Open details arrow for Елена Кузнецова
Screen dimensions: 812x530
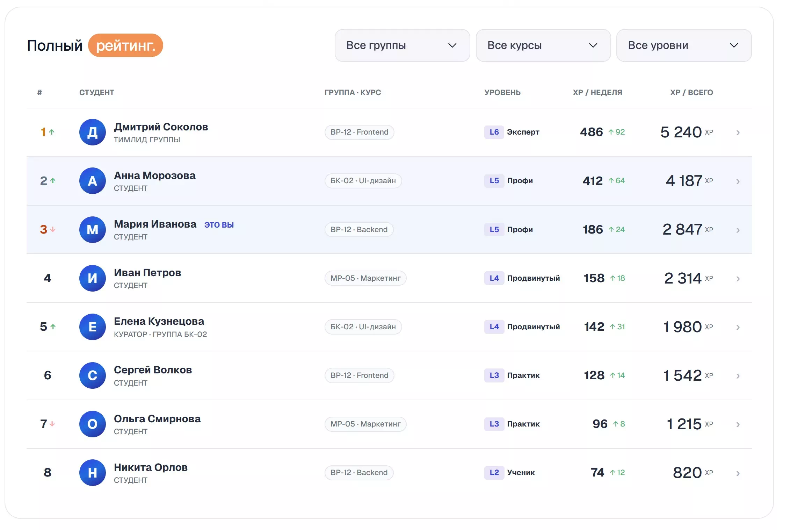pyautogui.click(x=738, y=327)
